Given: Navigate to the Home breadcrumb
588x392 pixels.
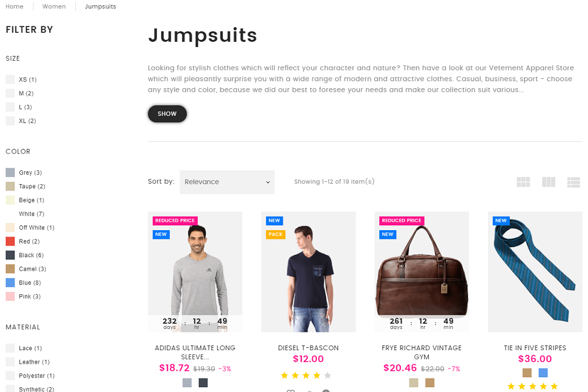Looking at the screenshot, I should tap(14, 6).
